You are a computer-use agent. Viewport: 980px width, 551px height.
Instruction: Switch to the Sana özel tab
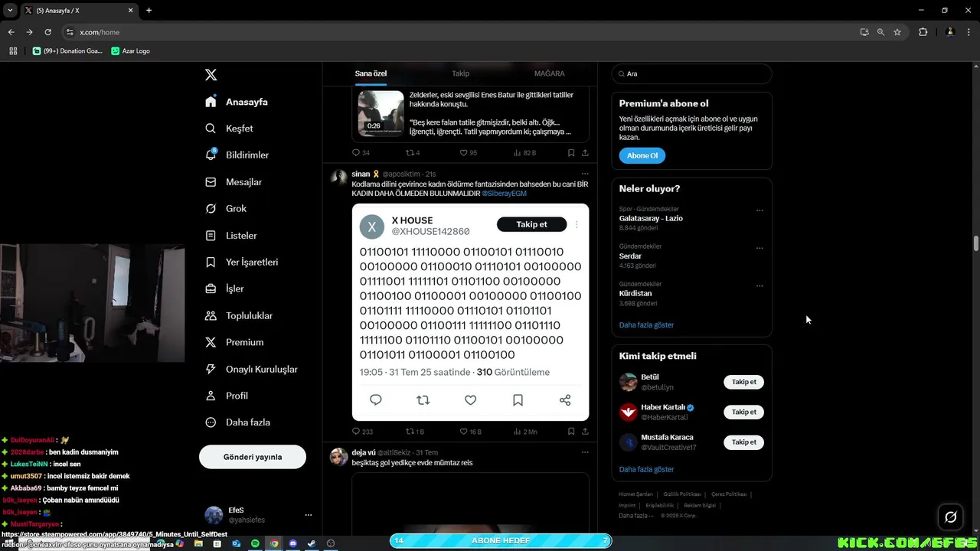pyautogui.click(x=371, y=73)
